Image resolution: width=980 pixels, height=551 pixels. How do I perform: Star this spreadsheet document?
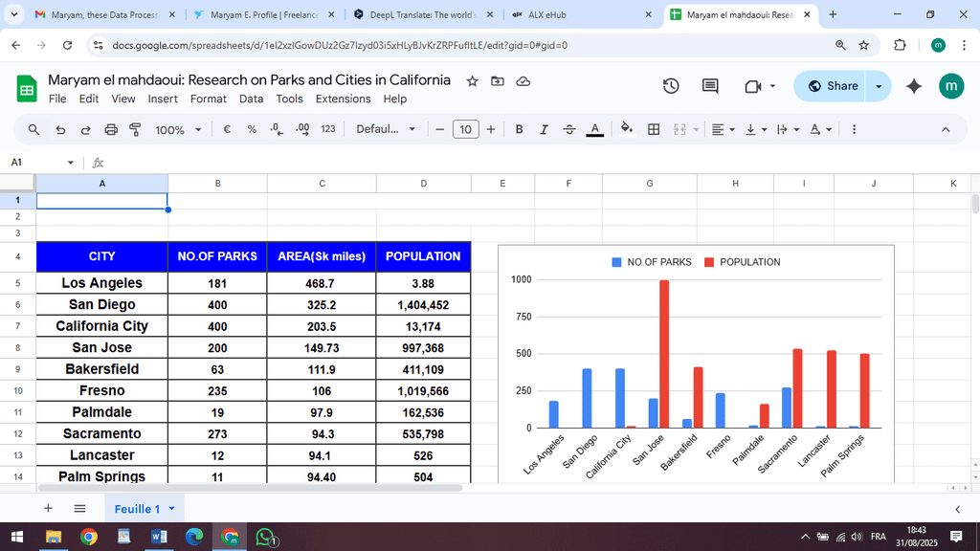click(x=472, y=81)
